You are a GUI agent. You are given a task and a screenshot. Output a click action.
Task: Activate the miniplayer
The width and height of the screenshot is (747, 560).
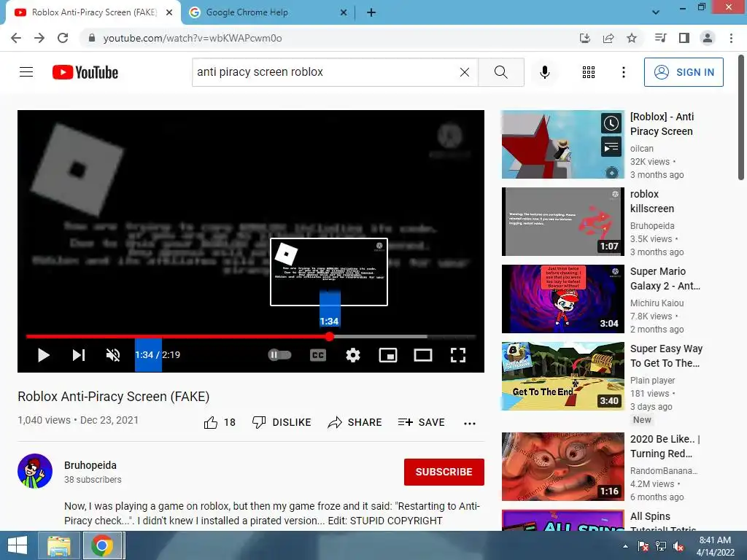[x=388, y=355]
